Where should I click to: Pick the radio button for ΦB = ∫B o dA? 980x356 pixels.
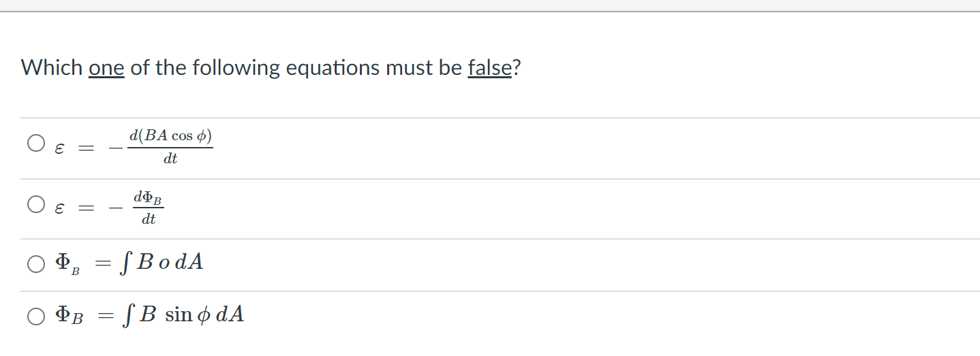coord(36,263)
